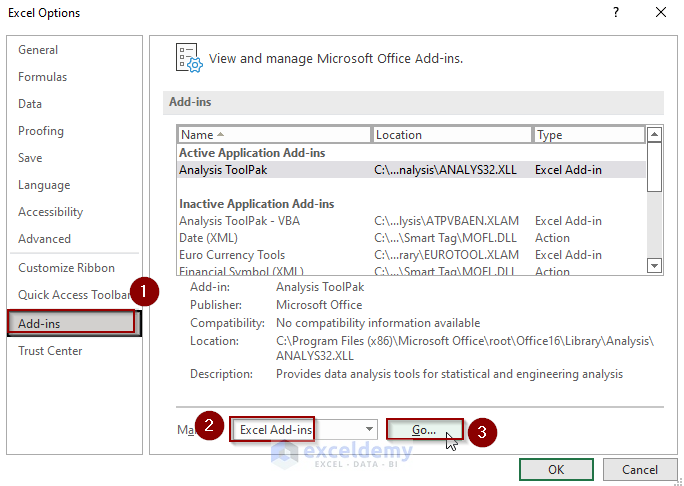This screenshot has height=486, width=684.
Task: Click the add-ins gear icon in header
Action: point(189,58)
